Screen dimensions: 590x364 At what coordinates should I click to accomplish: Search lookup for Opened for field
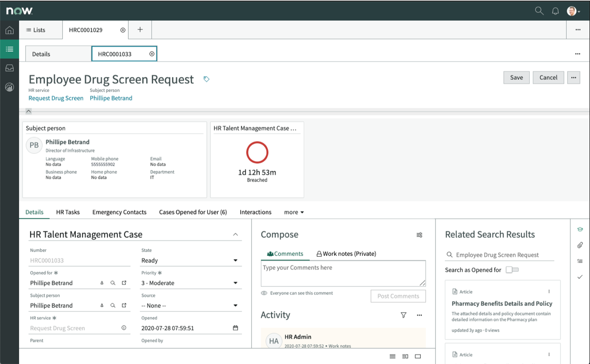113,283
